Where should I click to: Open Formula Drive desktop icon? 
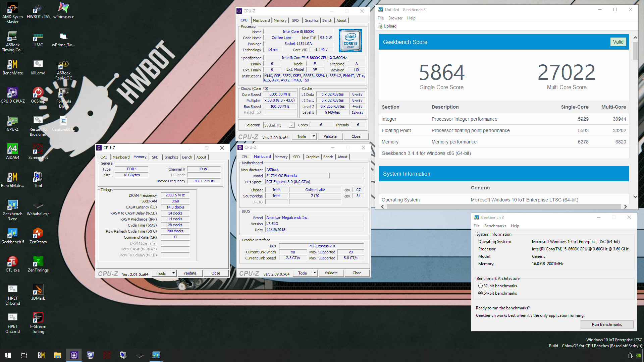[64, 98]
